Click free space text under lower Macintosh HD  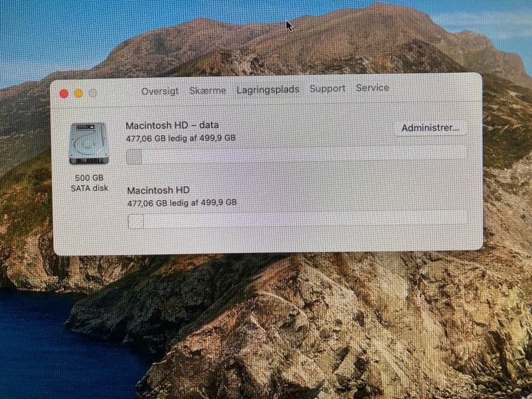point(182,203)
